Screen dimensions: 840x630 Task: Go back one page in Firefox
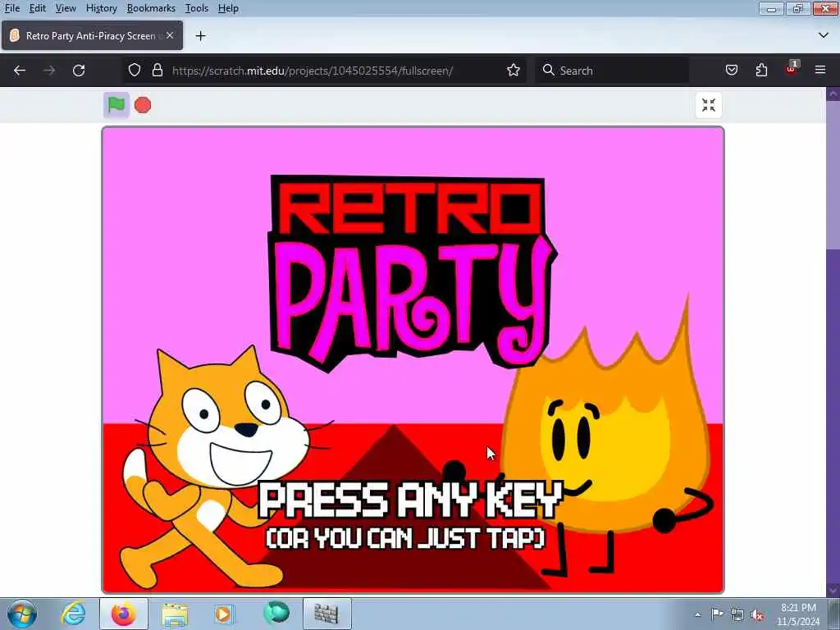(x=20, y=71)
